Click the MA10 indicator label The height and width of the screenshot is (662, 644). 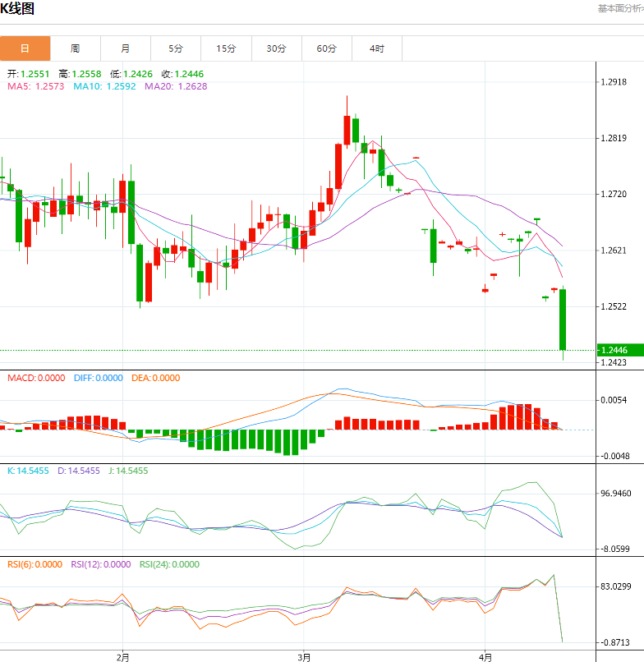105,86
